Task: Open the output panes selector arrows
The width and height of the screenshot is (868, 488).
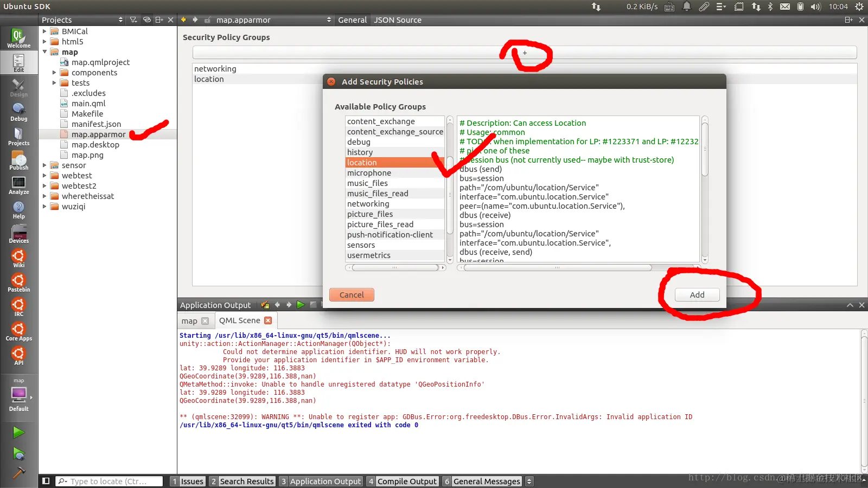Action: [529, 481]
